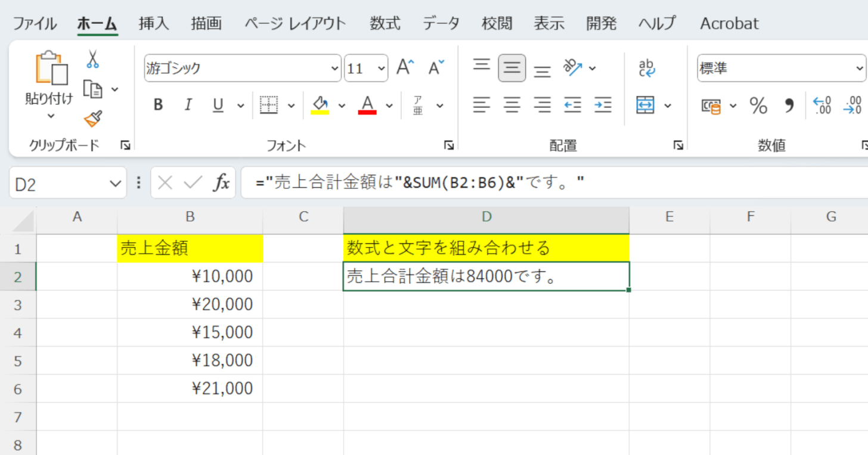Click the Cut scissors icon

92,59
